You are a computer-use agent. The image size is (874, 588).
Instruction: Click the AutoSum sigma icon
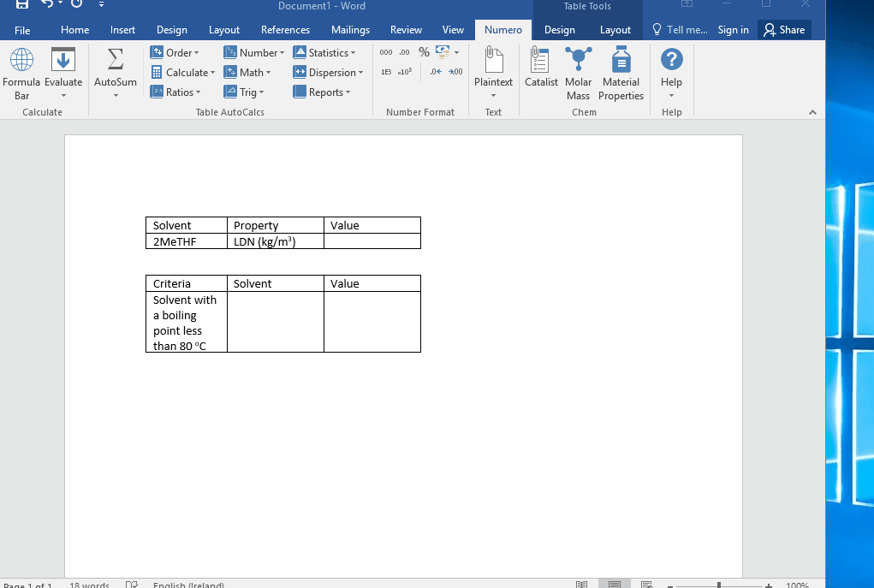(116, 62)
